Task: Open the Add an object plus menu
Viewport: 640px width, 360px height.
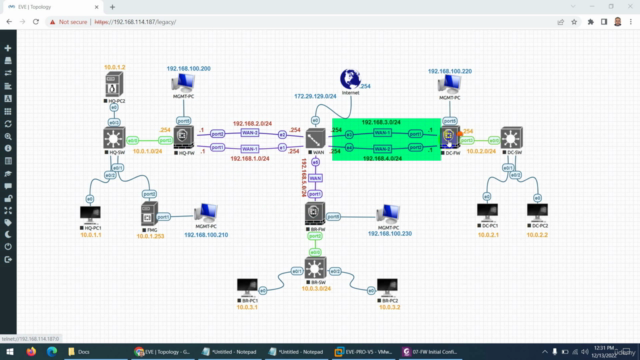Action: coord(8,48)
